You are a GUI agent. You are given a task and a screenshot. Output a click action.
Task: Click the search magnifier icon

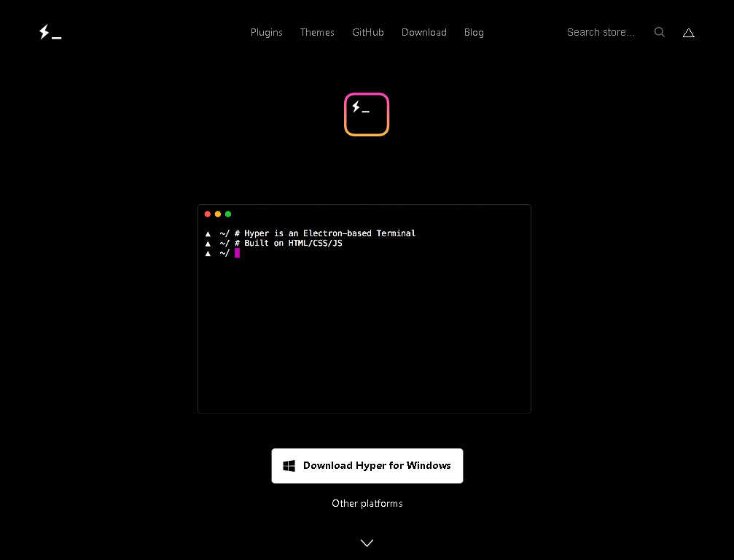659,32
